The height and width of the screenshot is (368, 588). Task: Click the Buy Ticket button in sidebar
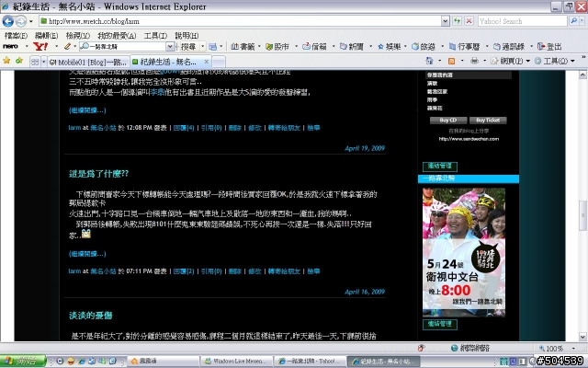click(x=488, y=121)
